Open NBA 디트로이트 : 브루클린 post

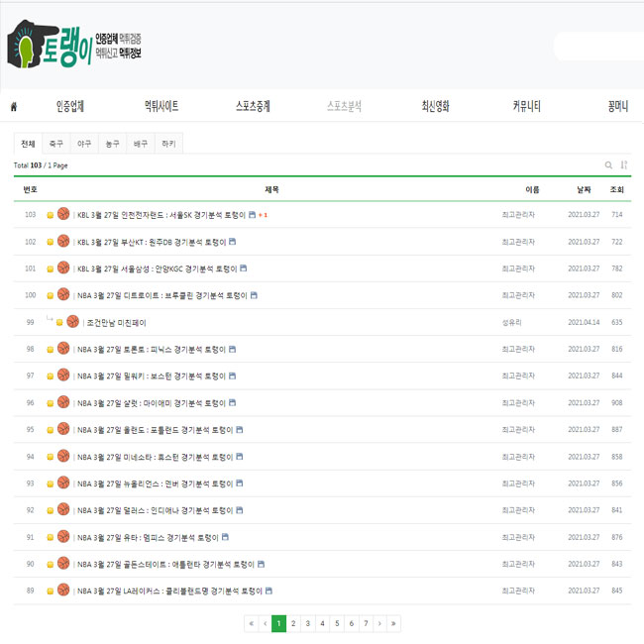162,295
